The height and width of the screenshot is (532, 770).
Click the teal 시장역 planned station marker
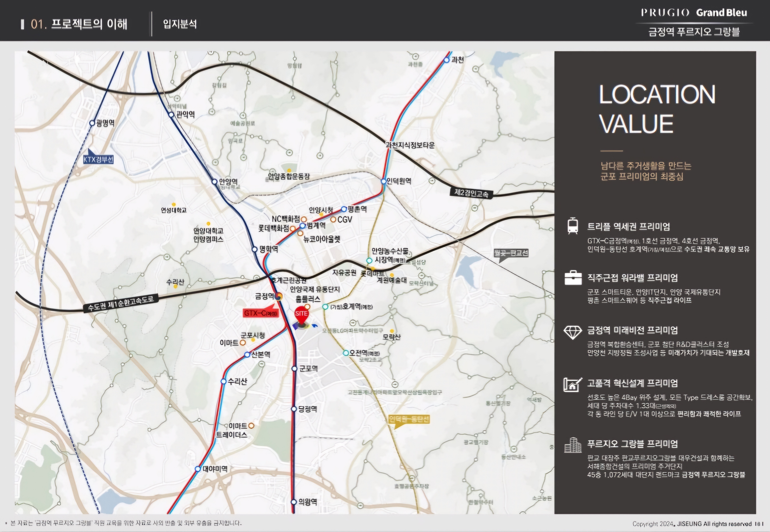369,261
